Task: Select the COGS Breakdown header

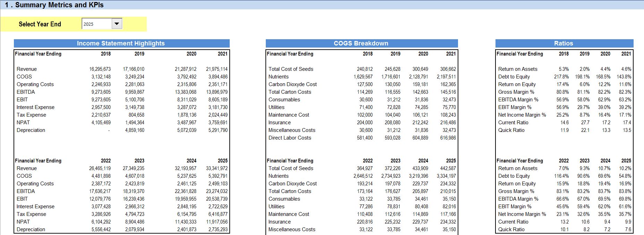Action: click(x=362, y=43)
